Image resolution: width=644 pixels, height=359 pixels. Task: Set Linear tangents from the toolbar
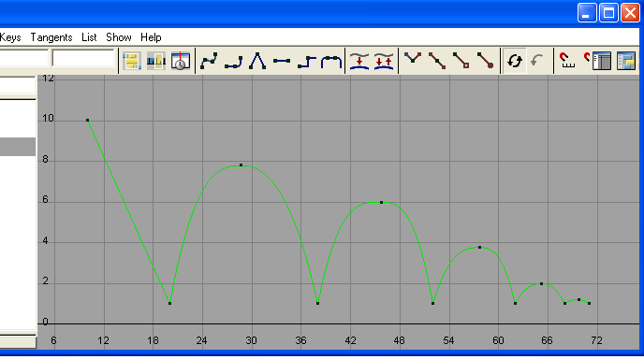(257, 61)
